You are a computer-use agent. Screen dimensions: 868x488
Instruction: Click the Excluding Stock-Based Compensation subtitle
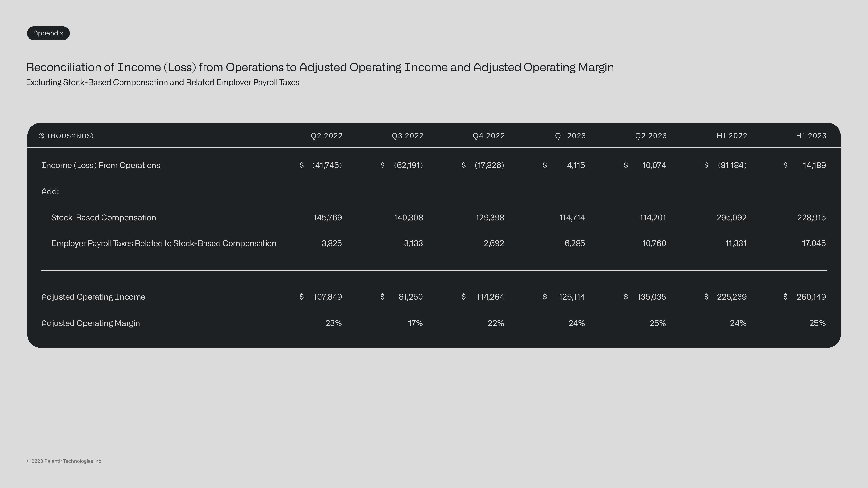[x=163, y=83]
